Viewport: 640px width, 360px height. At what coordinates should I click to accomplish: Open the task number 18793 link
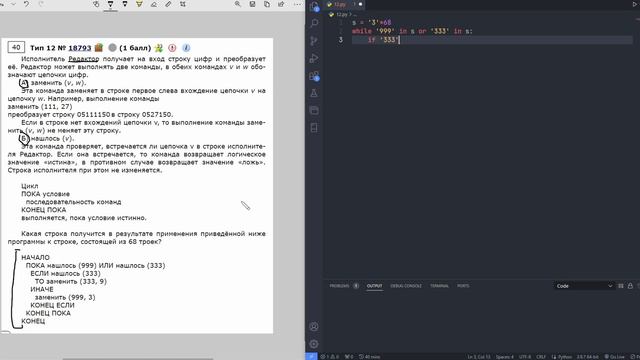pos(80,48)
